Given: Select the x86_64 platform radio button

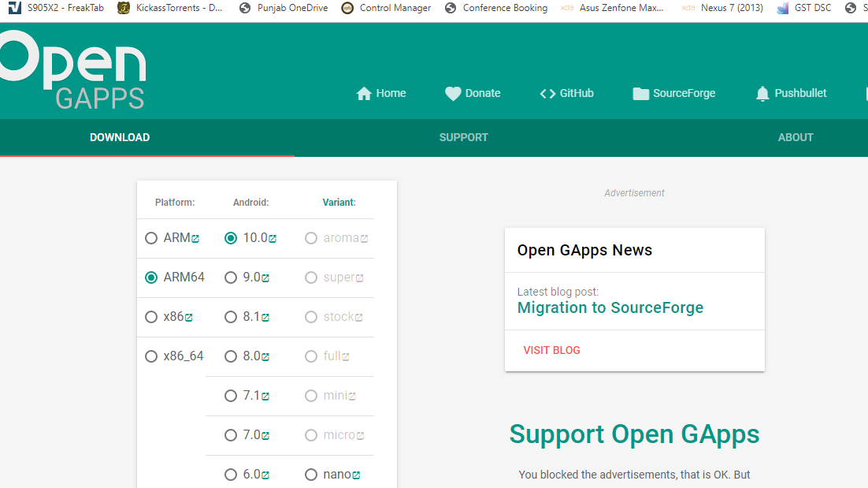Looking at the screenshot, I should pyautogui.click(x=151, y=356).
